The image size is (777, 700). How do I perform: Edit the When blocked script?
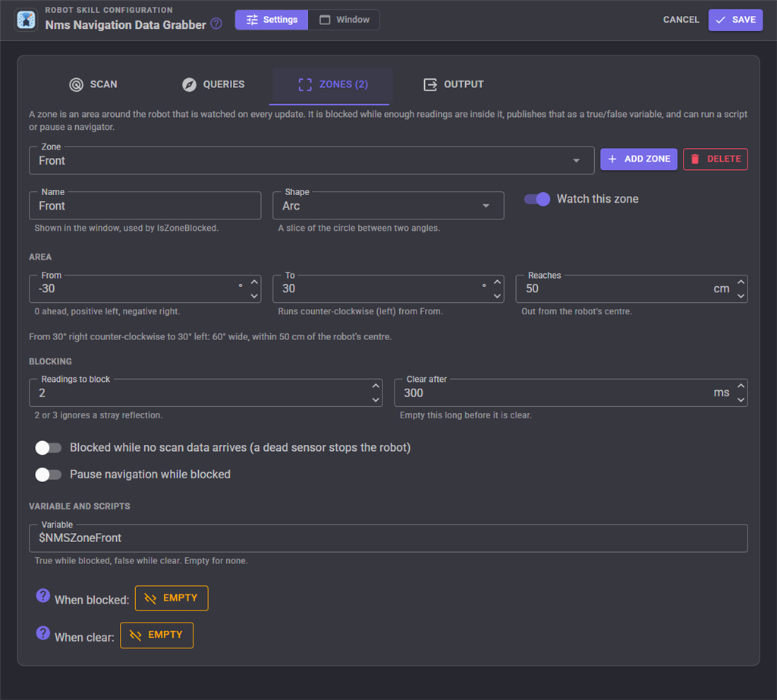click(x=171, y=598)
